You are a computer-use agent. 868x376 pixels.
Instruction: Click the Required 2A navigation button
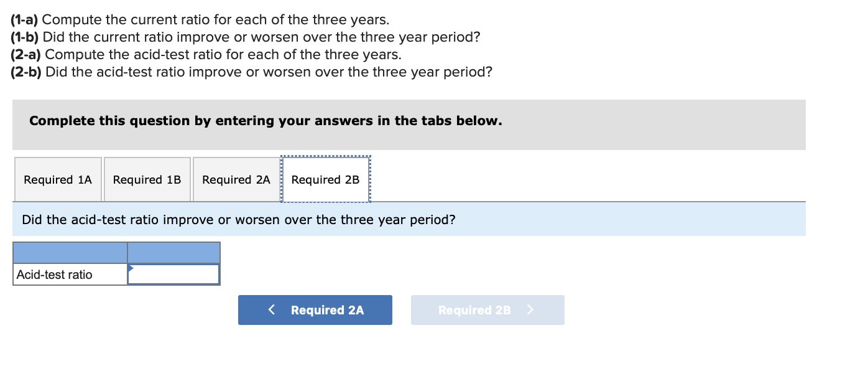click(x=315, y=309)
